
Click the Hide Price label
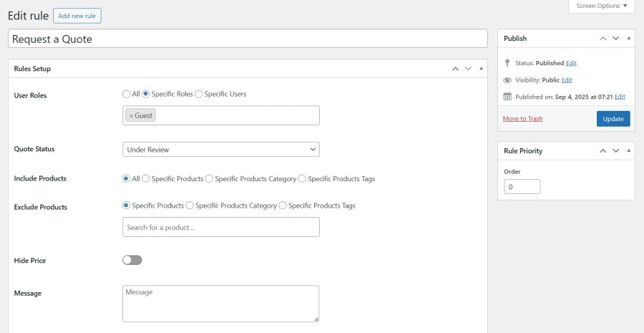coord(30,261)
